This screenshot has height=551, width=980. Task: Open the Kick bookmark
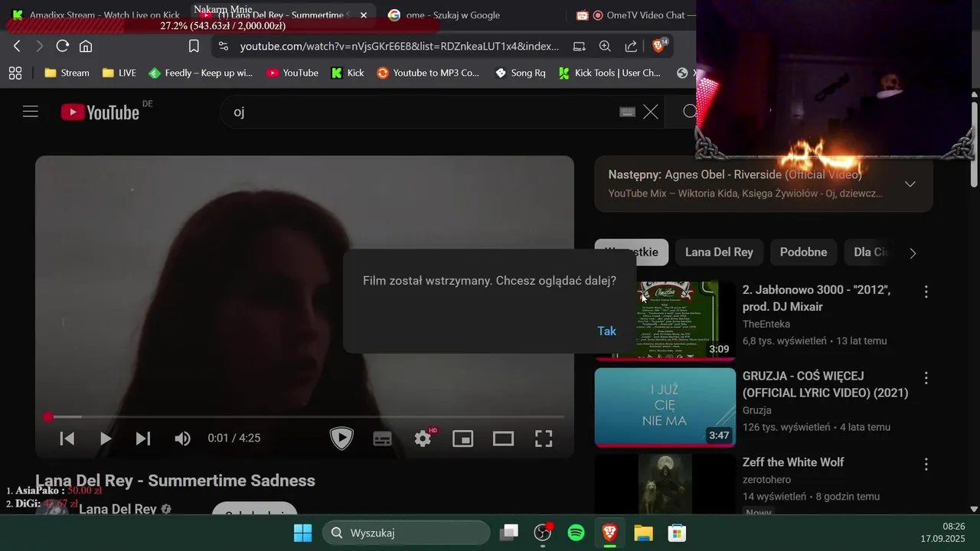348,73
